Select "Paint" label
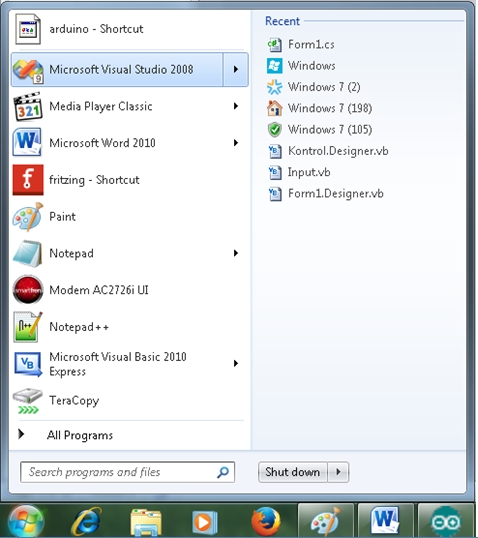 [x=62, y=217]
